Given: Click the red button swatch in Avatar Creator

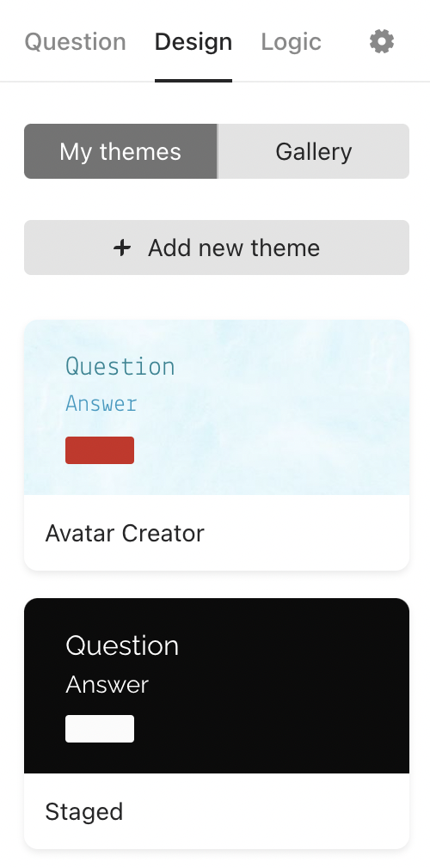Looking at the screenshot, I should (x=100, y=450).
